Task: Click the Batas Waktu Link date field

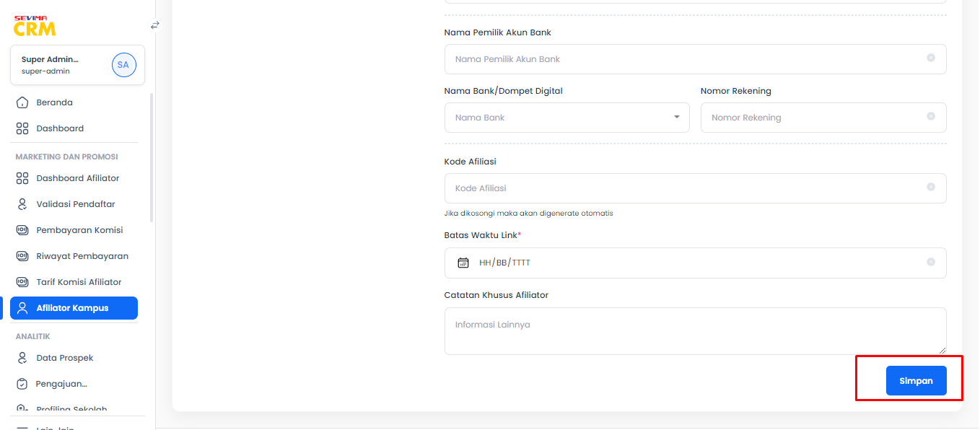Action: 696,263
